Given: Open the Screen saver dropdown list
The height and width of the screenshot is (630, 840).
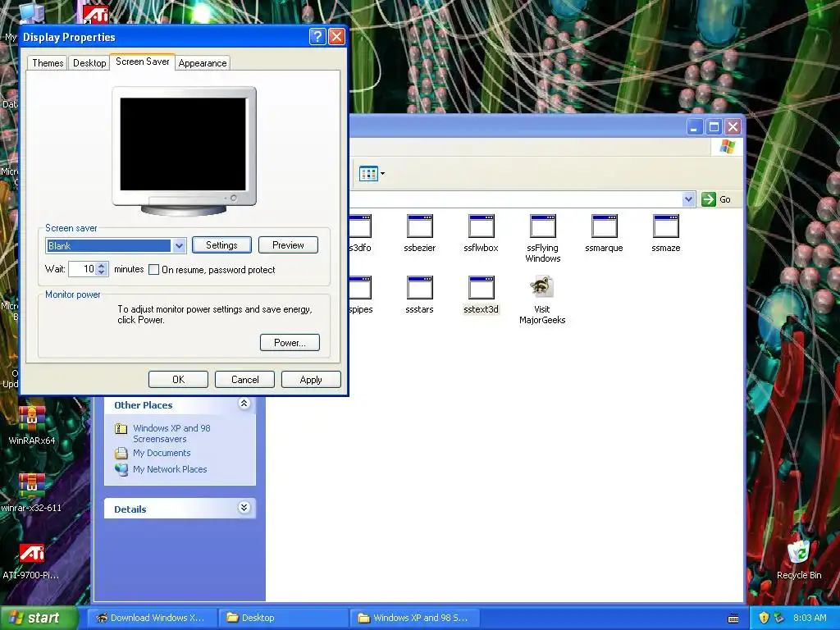Looking at the screenshot, I should (x=179, y=246).
